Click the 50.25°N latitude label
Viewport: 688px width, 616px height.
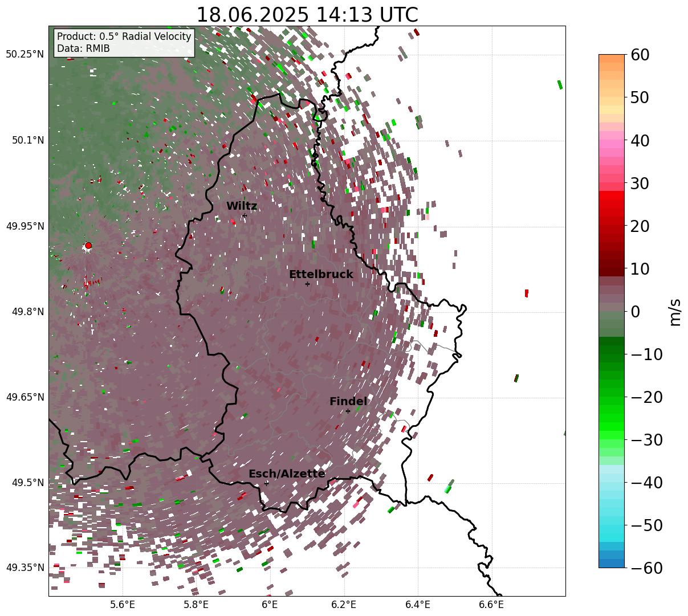click(25, 55)
